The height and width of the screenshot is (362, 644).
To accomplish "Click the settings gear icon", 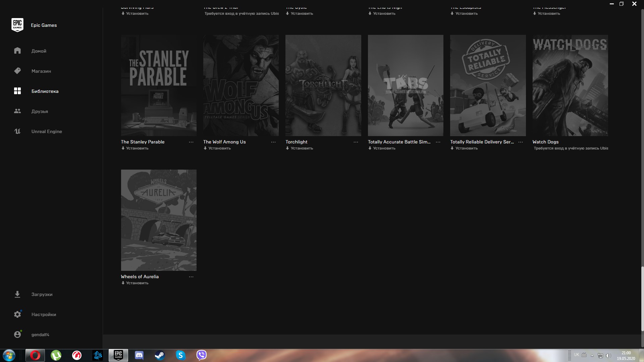I will click(x=17, y=314).
